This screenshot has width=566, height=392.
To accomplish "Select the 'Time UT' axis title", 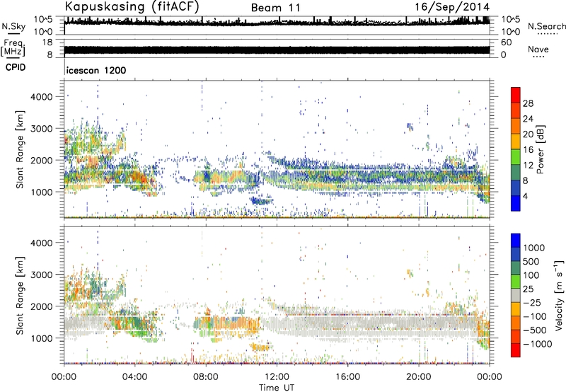I will tap(277, 388).
